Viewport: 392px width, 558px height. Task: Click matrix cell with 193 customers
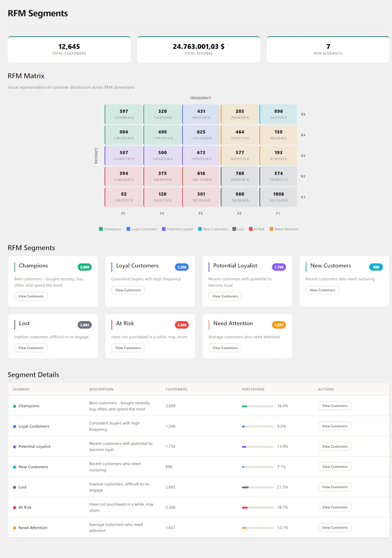point(278,155)
